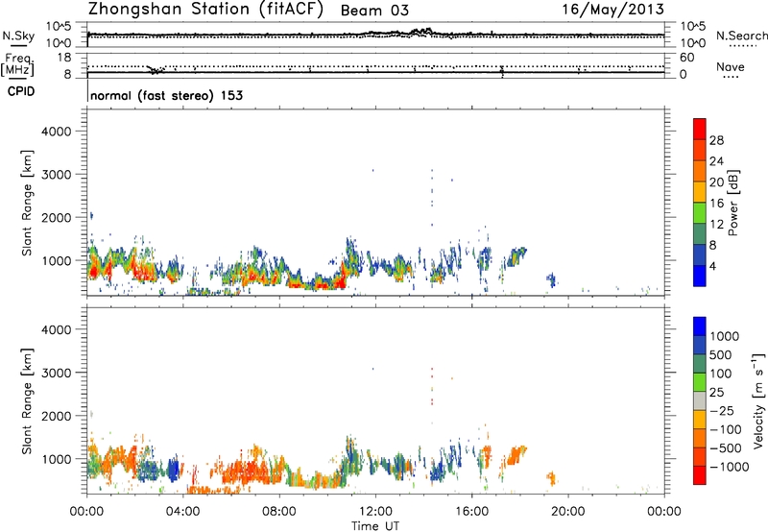Viewport: 768px width, 532px height.
Task: Click the '-100' label on velocity colorbar
Action: coord(726,429)
